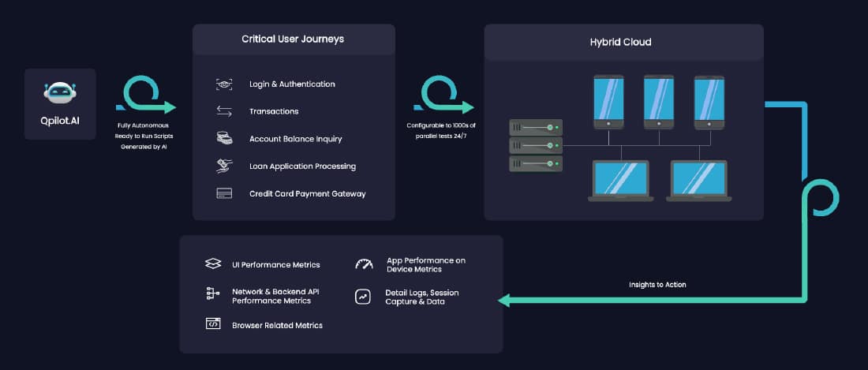Click the Insights to Action label
868x370 pixels.
tap(657, 285)
